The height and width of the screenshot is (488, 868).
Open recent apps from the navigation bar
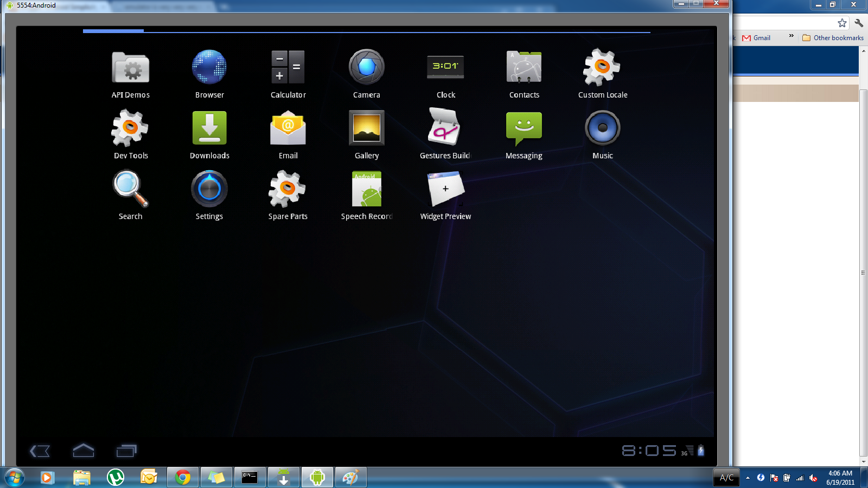click(x=126, y=451)
